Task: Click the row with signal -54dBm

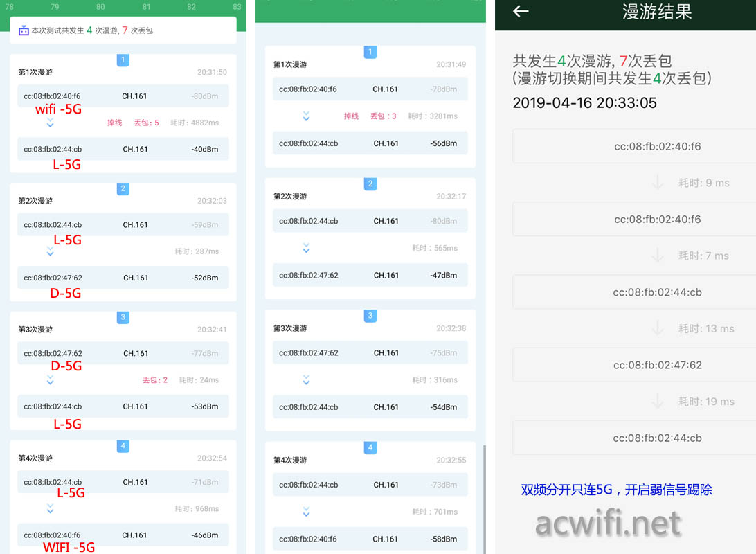Action: [x=370, y=407]
